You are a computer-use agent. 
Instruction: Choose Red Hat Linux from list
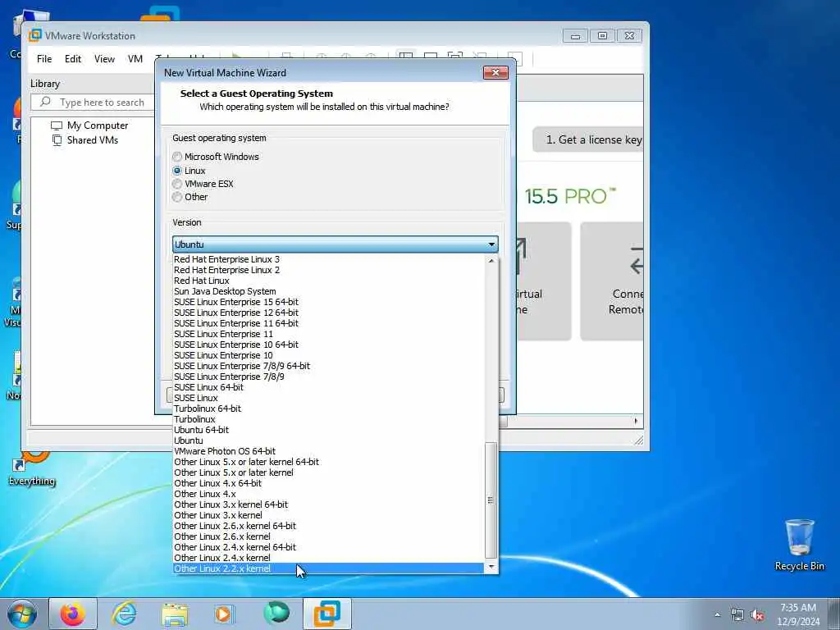328,281
